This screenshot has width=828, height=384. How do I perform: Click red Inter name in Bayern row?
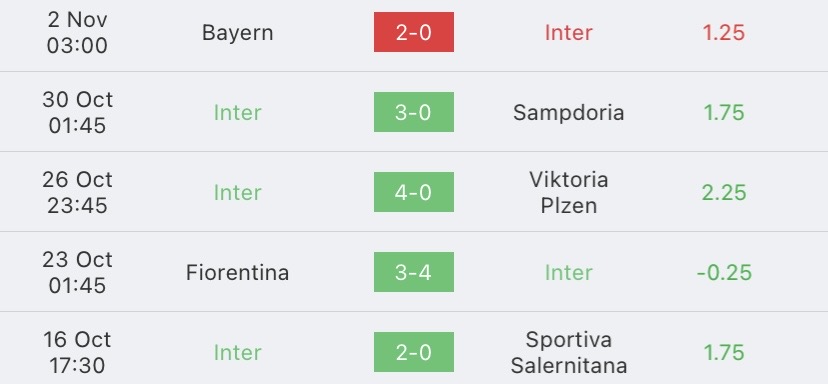pos(568,33)
